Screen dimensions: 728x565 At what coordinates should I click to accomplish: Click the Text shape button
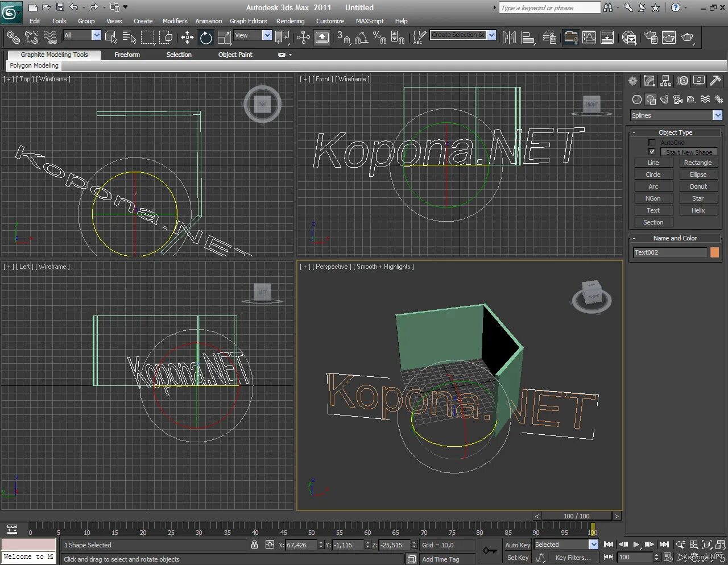tap(653, 210)
